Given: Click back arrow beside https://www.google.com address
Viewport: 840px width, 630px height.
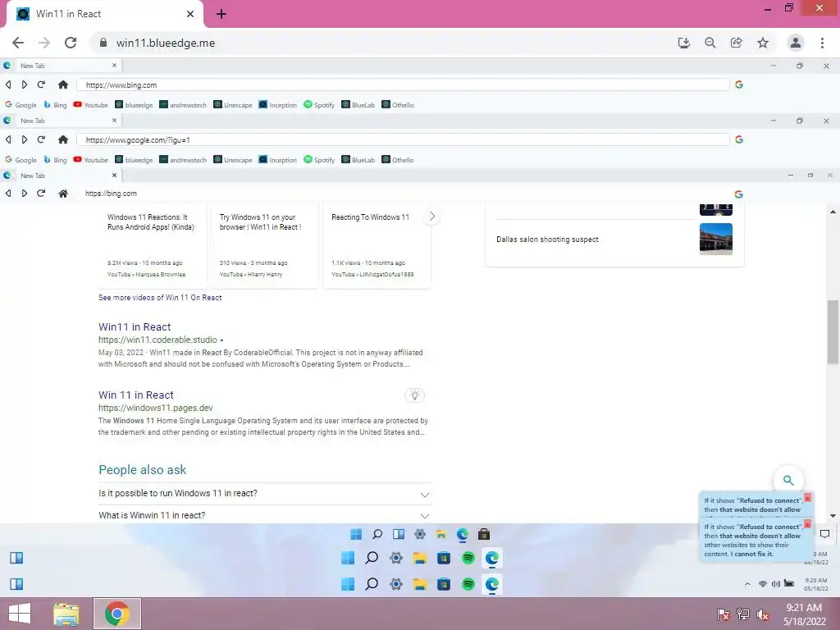Looking at the screenshot, I should coord(8,139).
